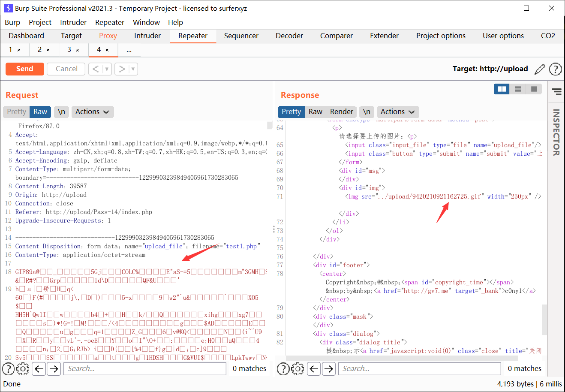
Task: Open Project options tab
Action: click(441, 36)
